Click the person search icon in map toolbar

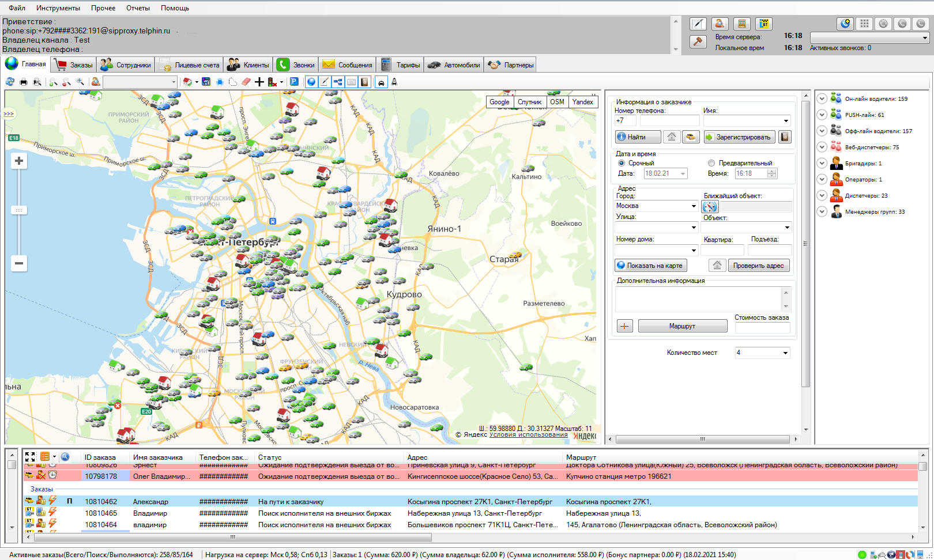(96, 82)
